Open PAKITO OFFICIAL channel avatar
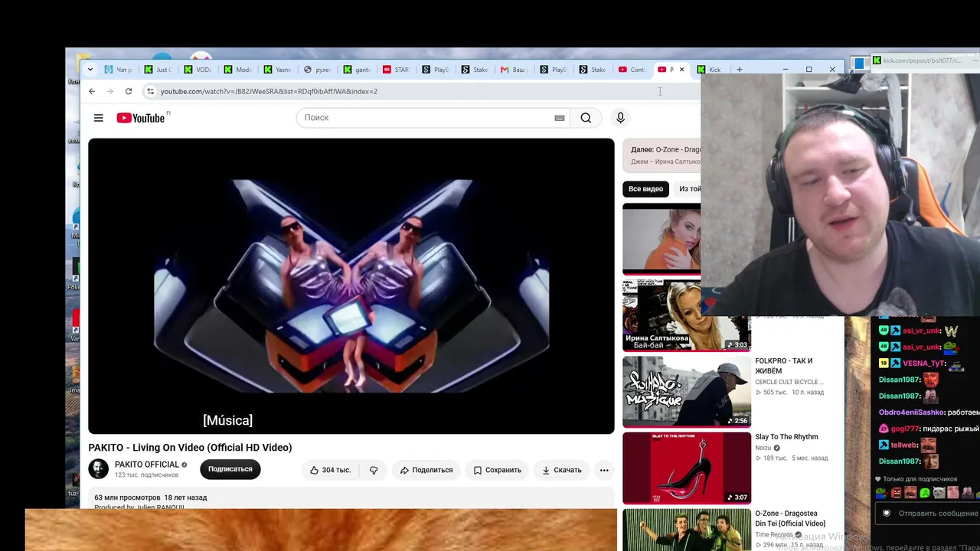980x551 pixels. point(99,469)
